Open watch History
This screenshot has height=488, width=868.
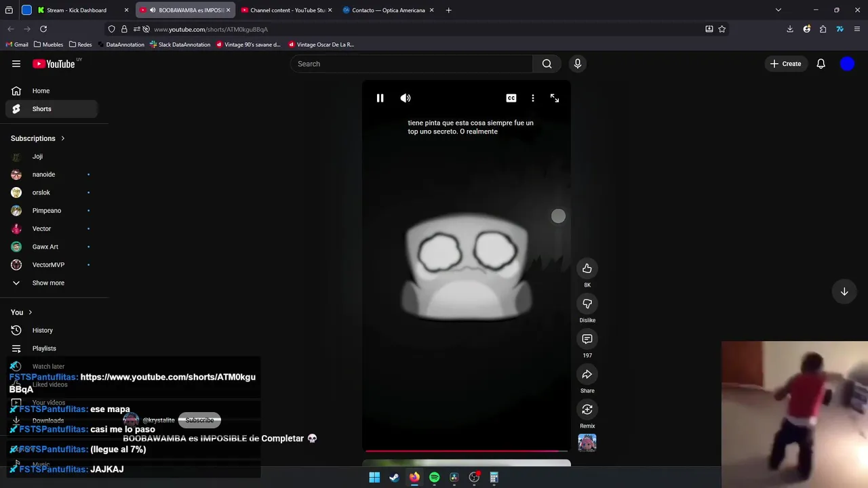52,330
